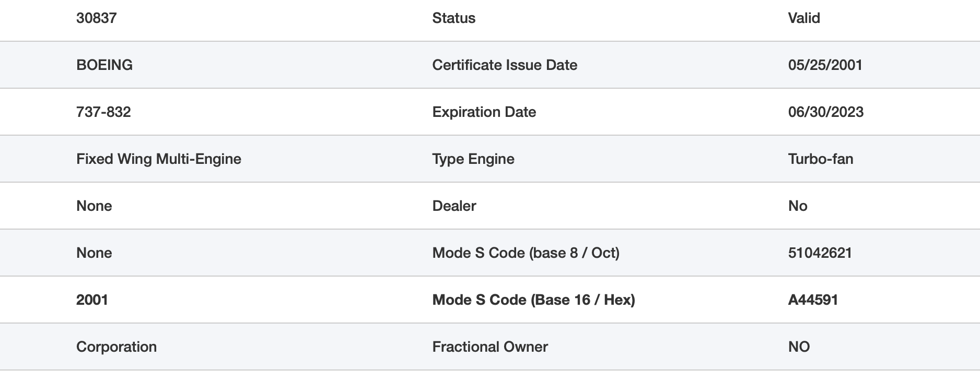980x382 pixels.
Task: Select the Turbo-fan engine value
Action: pos(820,159)
